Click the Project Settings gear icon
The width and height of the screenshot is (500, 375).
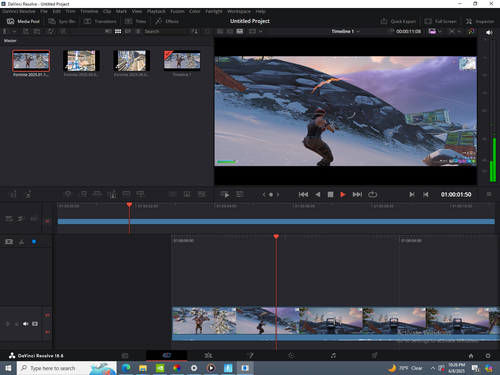(488, 356)
